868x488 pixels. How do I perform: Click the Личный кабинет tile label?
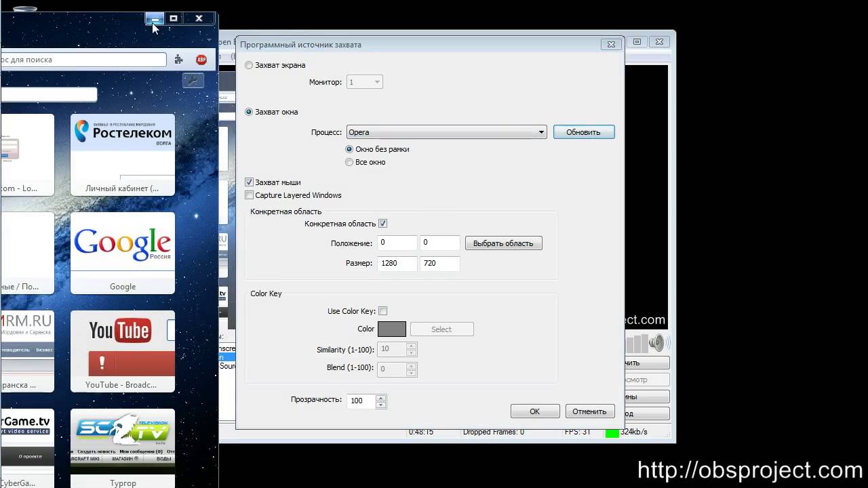(x=122, y=188)
